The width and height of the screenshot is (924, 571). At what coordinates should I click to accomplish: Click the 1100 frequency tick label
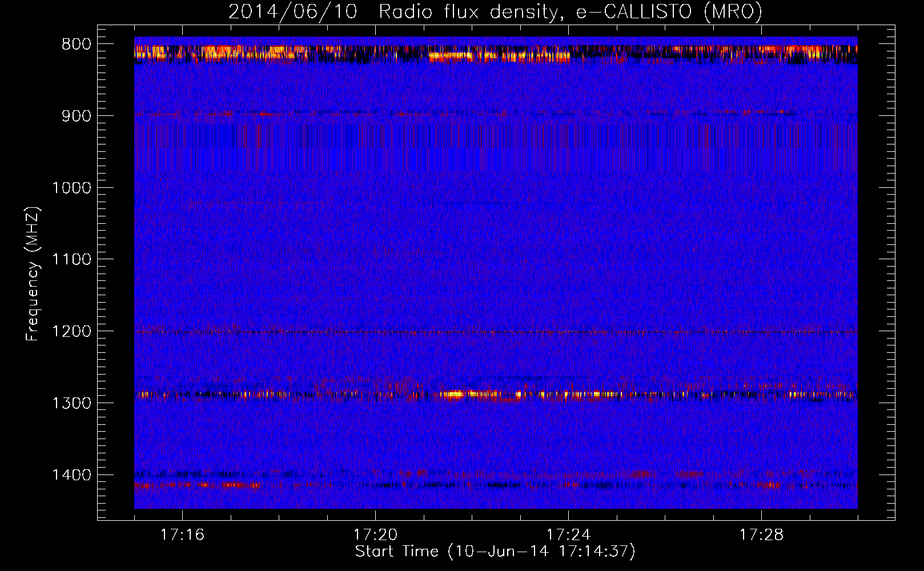[x=71, y=260]
